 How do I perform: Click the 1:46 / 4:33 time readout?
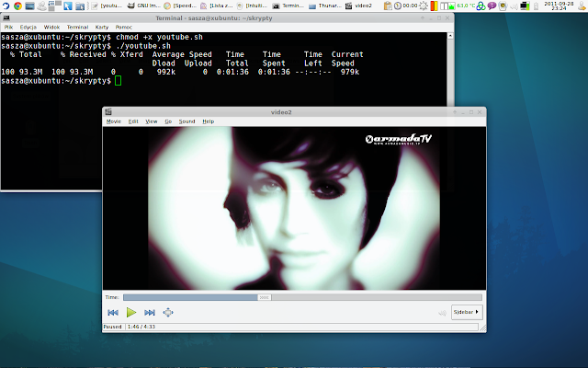[x=141, y=327]
